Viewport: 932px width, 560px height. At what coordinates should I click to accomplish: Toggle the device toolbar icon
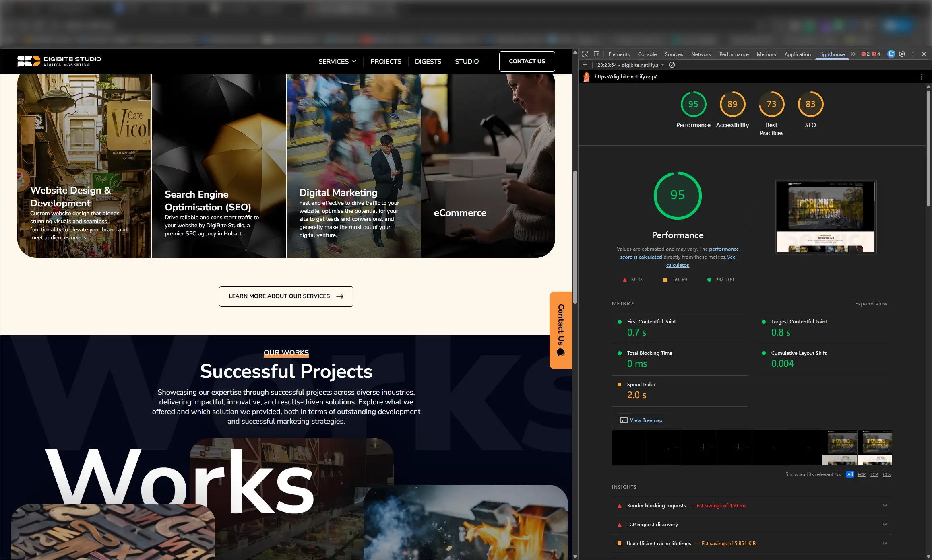pyautogui.click(x=596, y=54)
